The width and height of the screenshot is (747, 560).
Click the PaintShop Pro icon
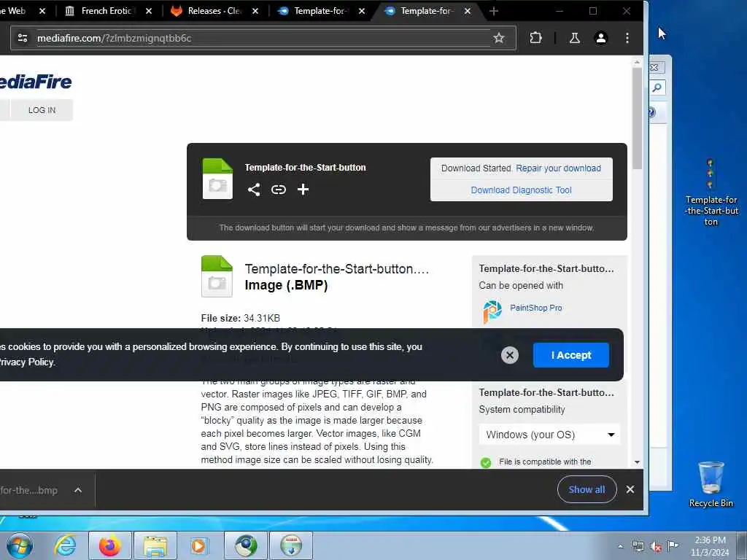(x=492, y=311)
